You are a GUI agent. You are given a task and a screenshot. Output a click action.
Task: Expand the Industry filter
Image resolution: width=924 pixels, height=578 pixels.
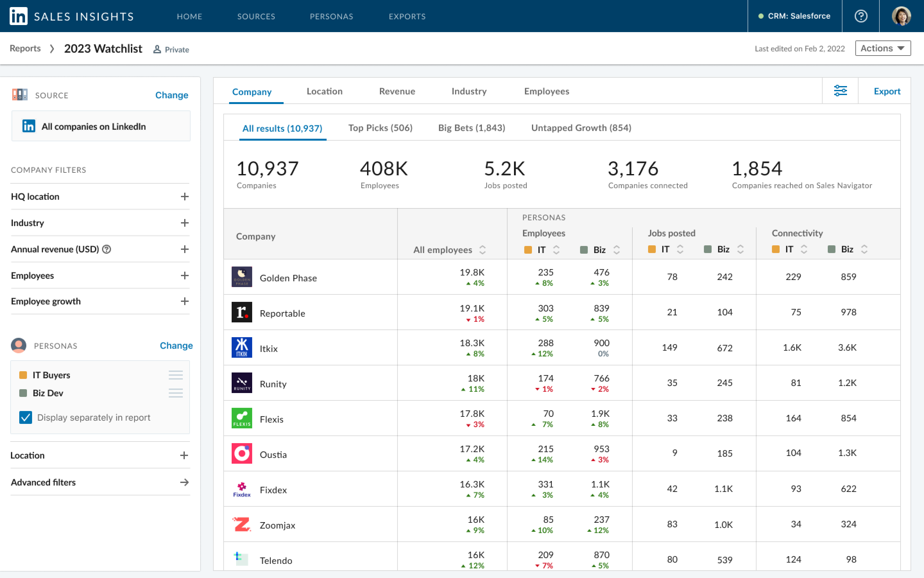pyautogui.click(x=184, y=223)
